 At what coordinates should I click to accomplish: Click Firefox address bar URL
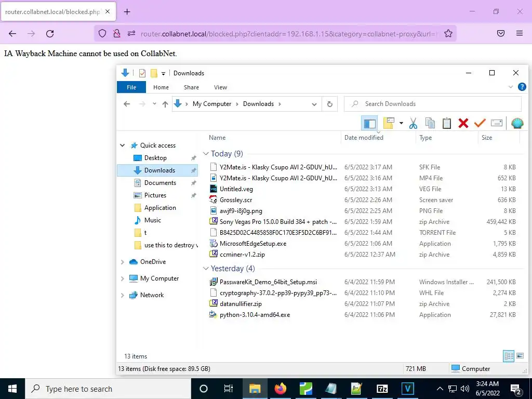coord(288,34)
